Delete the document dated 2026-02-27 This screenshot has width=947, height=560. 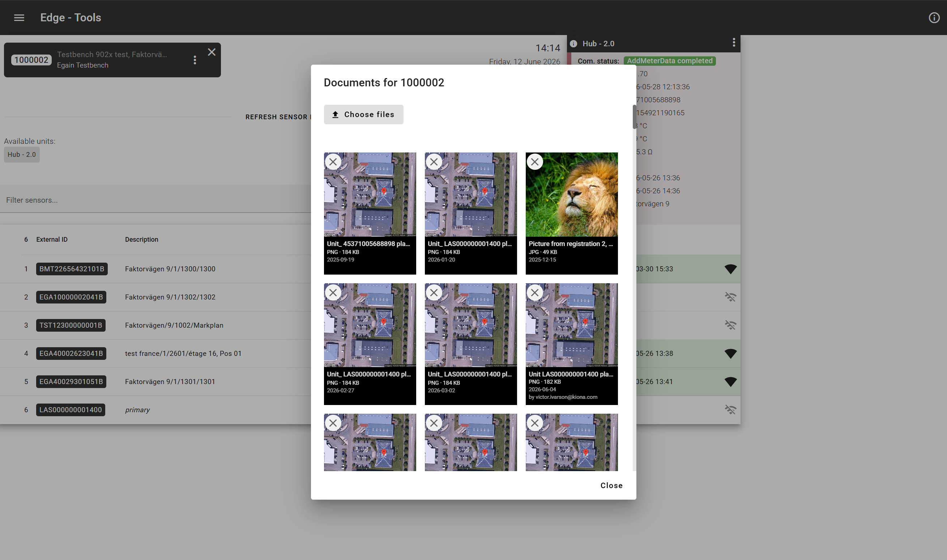click(x=333, y=292)
